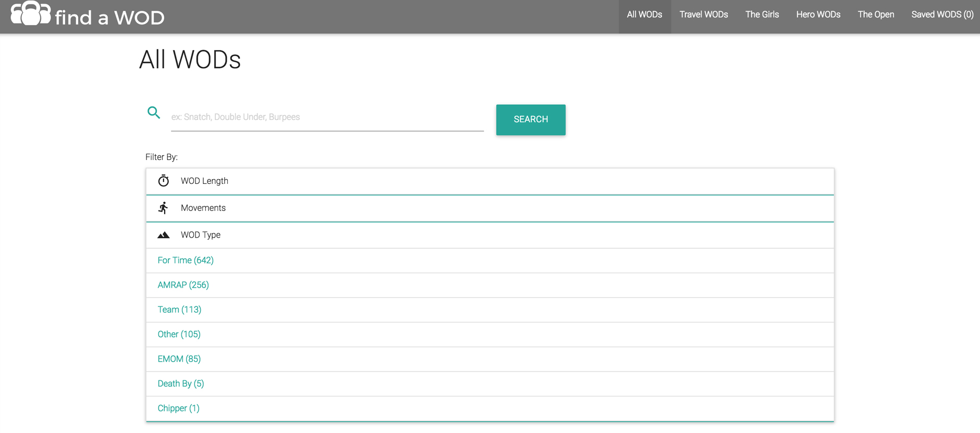Filter by EMOM (85)
Screen dimensions: 980x433
pos(179,359)
